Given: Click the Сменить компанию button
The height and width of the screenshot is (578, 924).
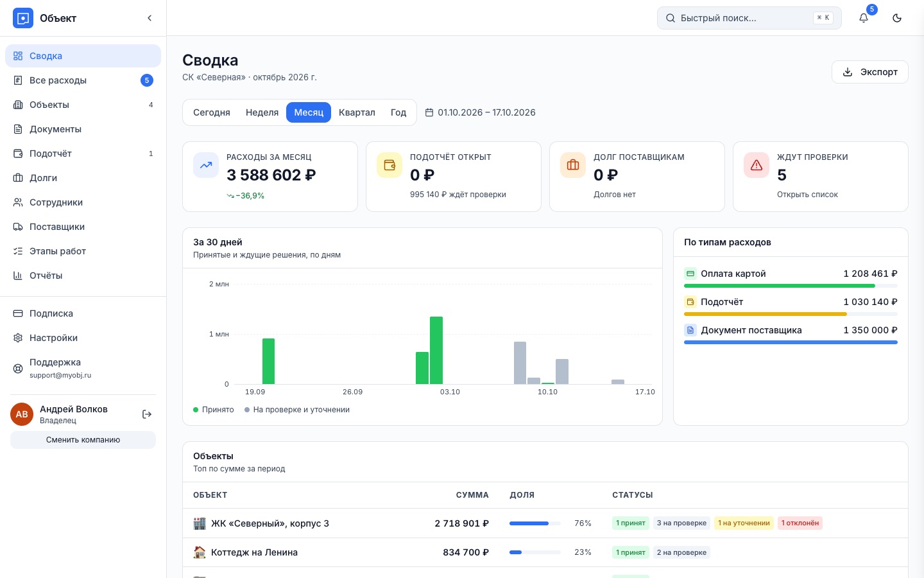Looking at the screenshot, I should pyautogui.click(x=83, y=440).
